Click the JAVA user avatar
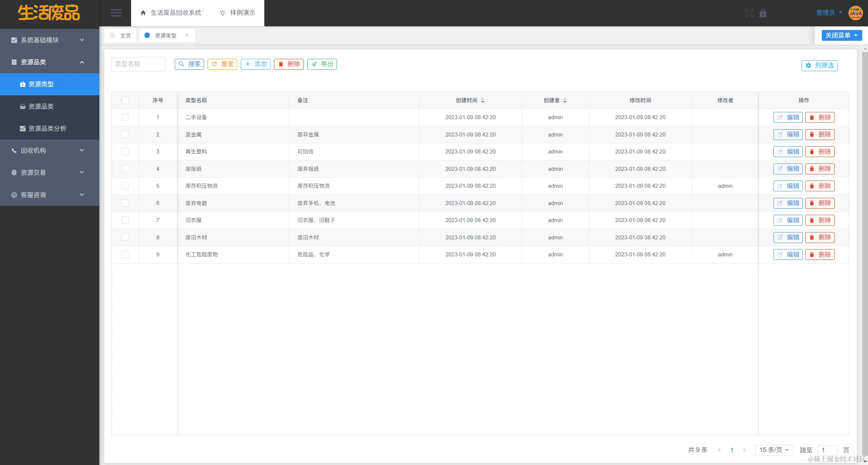Viewport: 868px width, 465px height. [x=855, y=13]
